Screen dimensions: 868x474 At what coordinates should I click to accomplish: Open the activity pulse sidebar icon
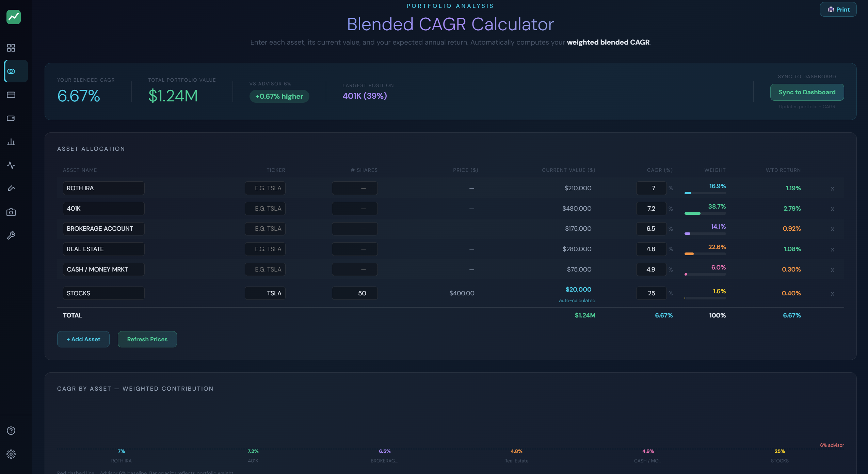11,165
